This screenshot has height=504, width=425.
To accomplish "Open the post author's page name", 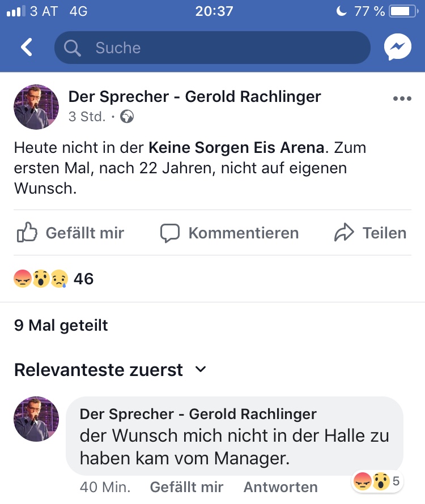I will 194,97.
